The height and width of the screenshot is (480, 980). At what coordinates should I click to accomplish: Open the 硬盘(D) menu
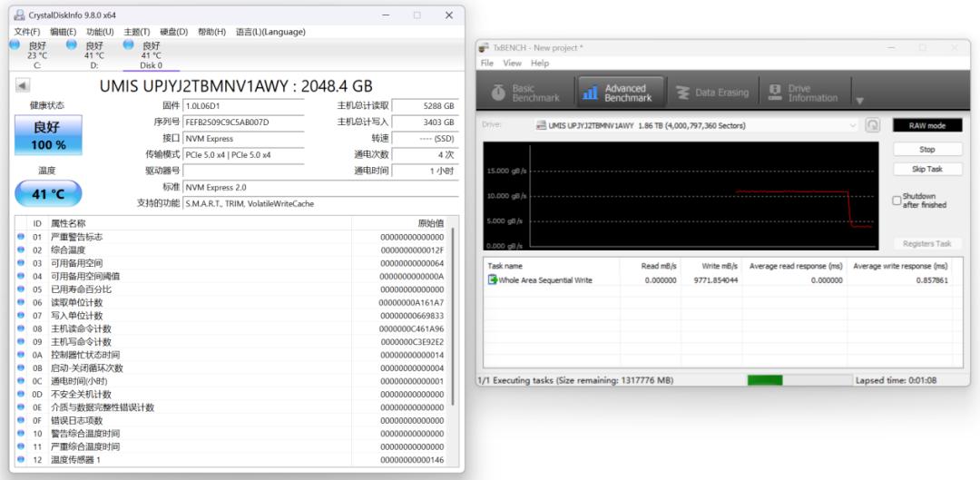coord(173,32)
